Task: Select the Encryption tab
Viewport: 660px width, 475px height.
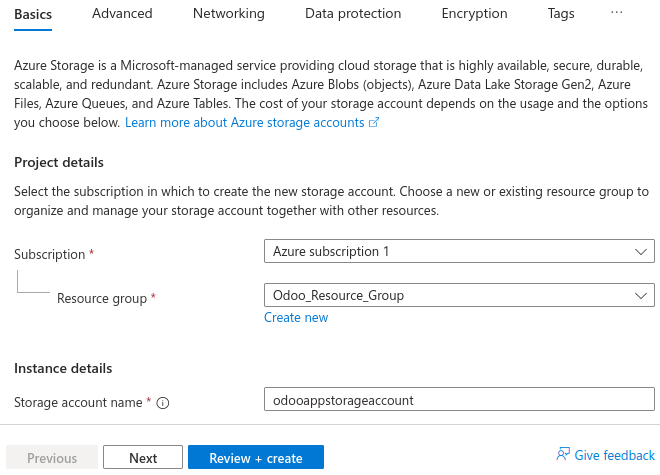Action: [474, 14]
